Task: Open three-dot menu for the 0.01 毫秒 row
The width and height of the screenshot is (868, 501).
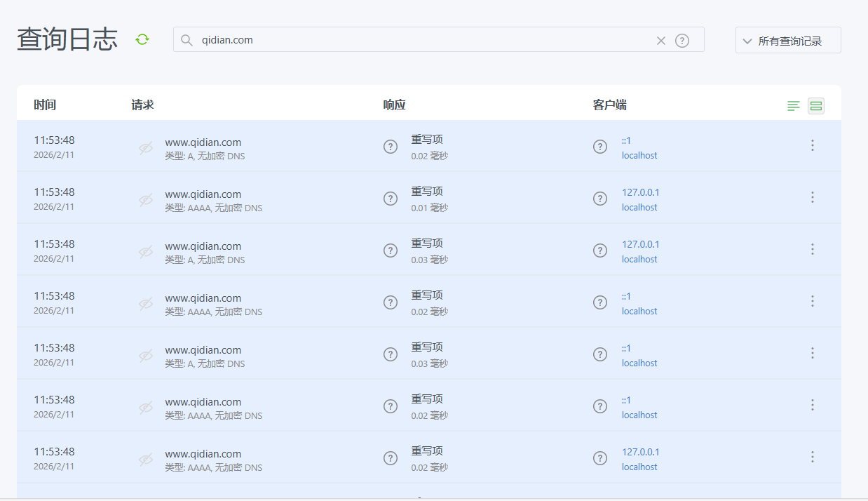Action: (812, 197)
